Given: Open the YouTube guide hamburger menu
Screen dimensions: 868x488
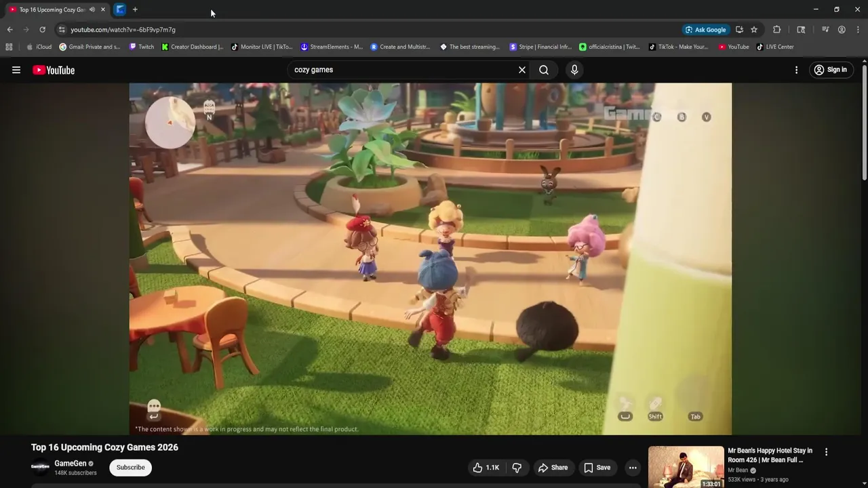Looking at the screenshot, I should click(x=16, y=70).
